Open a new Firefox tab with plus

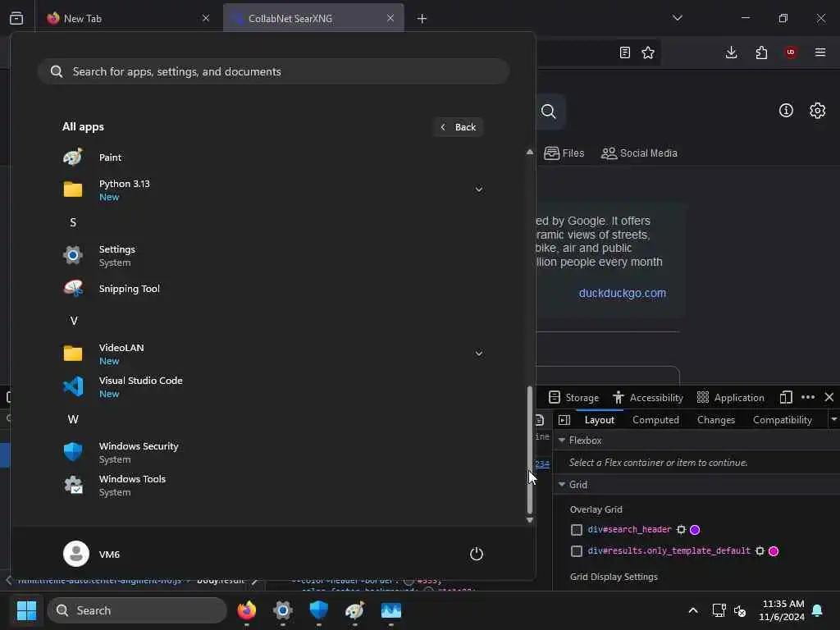click(x=422, y=19)
